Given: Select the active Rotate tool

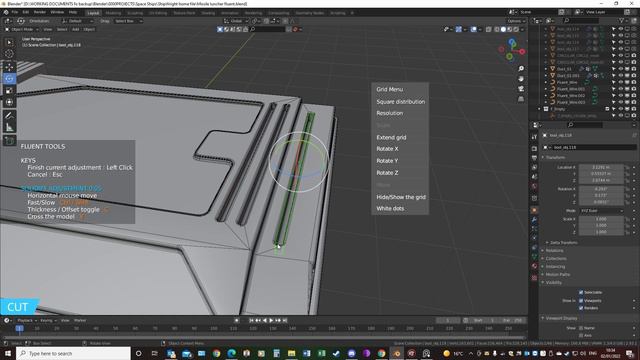Looking at the screenshot, I should click(9, 78).
